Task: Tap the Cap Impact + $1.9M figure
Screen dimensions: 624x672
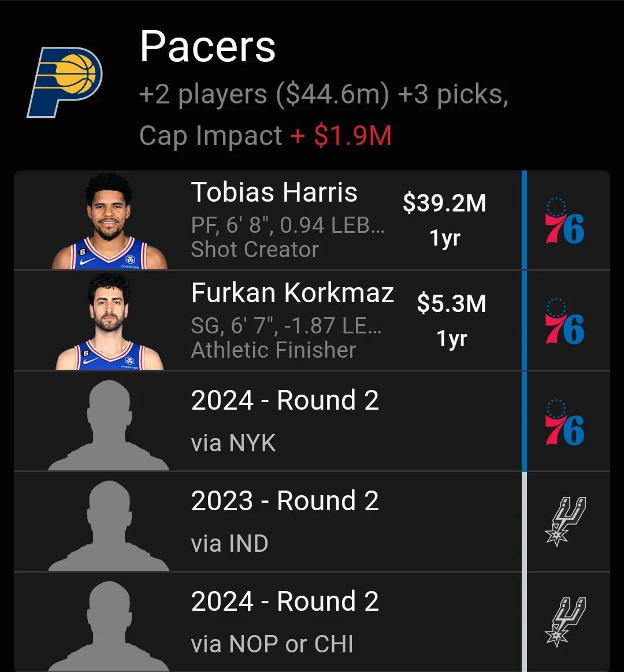Action: tap(341, 136)
